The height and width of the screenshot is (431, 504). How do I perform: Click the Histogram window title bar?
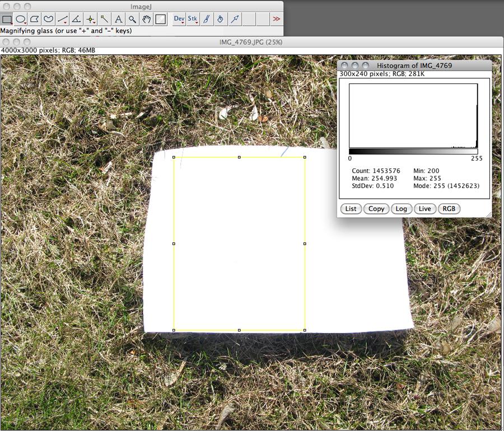(414, 65)
